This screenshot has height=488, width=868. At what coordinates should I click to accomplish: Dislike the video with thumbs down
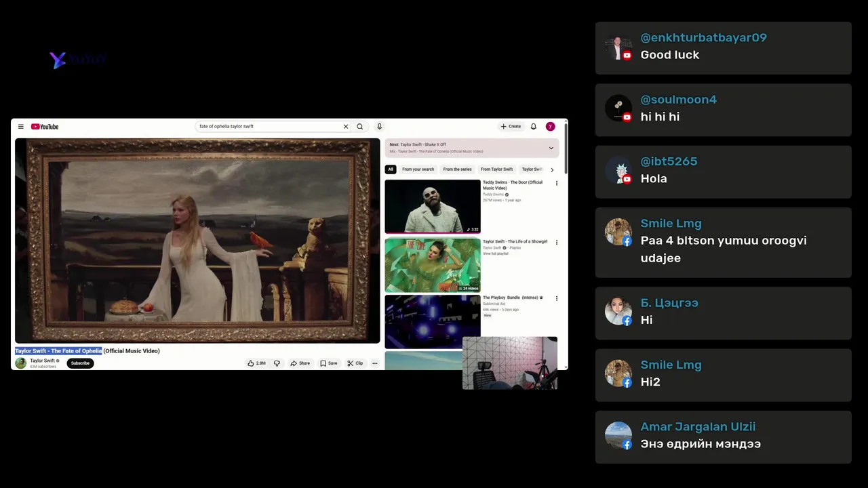pos(277,363)
